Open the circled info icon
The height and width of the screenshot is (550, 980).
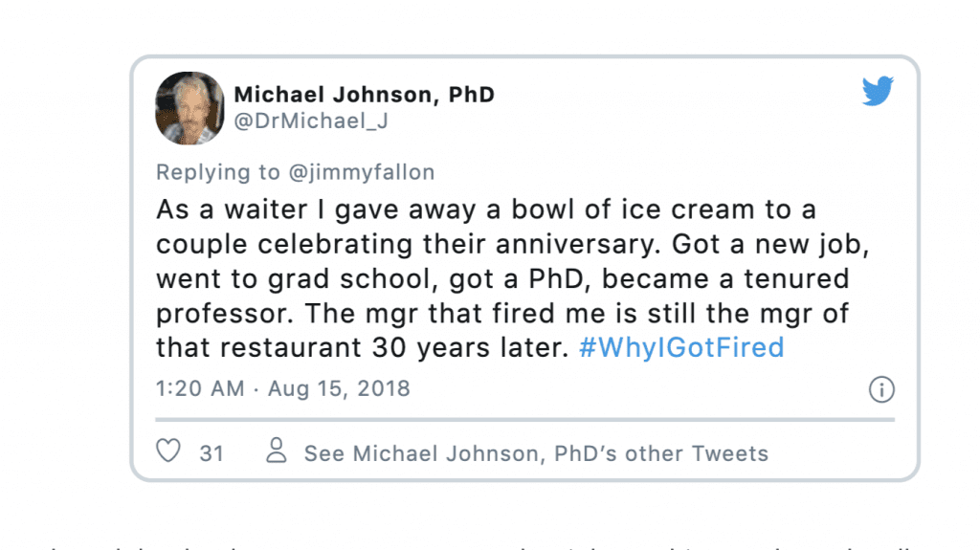coord(881,389)
